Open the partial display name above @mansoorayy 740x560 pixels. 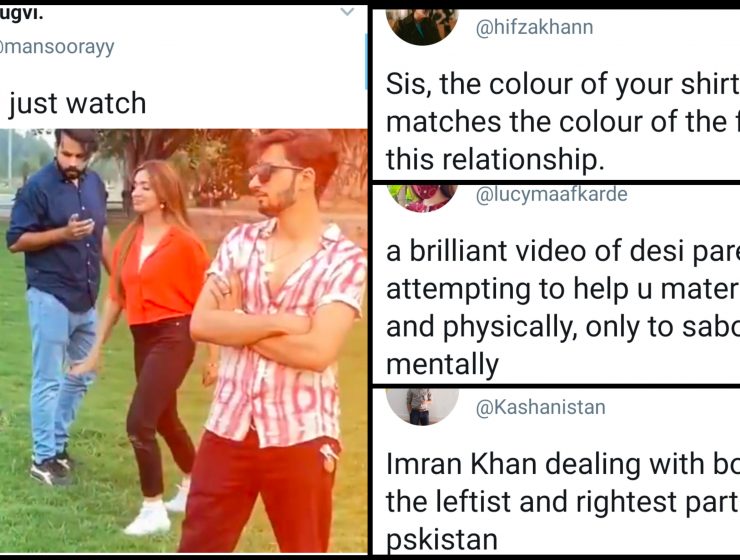click(x=21, y=14)
